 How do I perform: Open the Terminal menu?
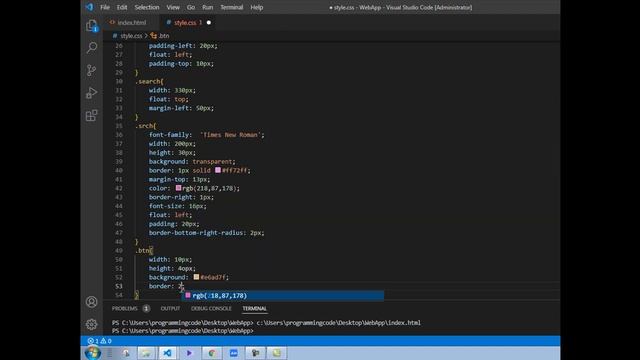(231, 7)
